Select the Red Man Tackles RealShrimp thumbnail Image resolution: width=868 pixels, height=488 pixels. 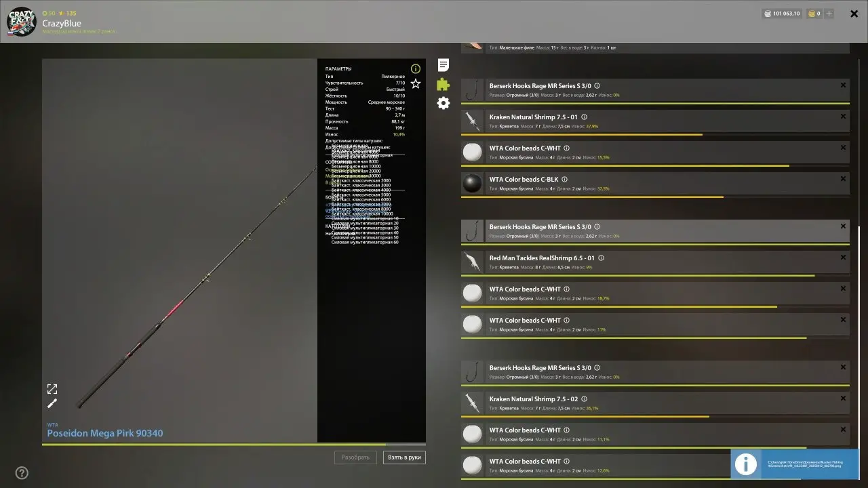coord(472,262)
